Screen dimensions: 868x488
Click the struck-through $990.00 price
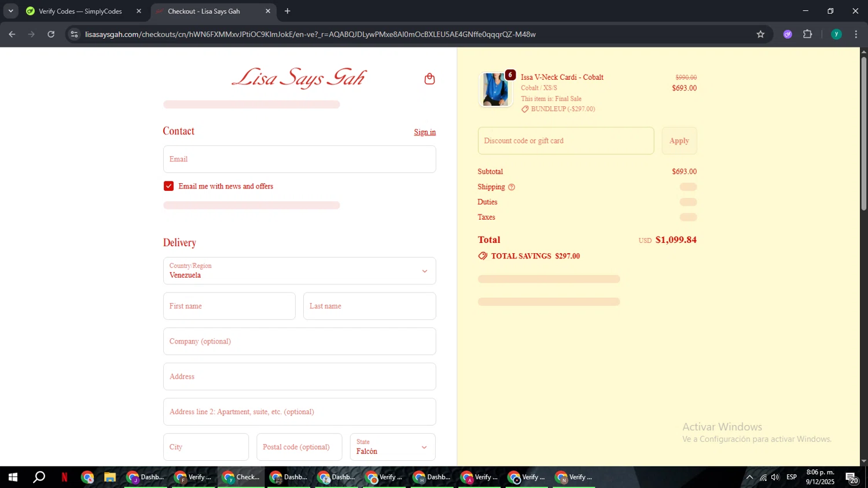click(686, 77)
